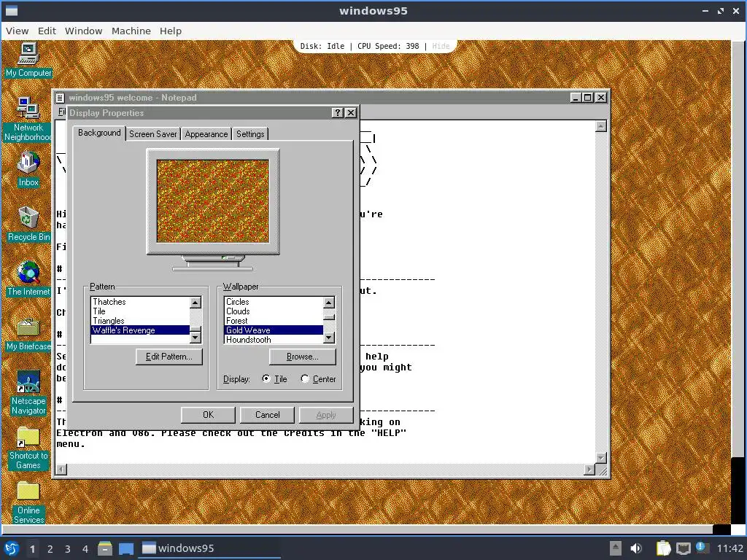The image size is (747, 560).
Task: Switch to the Settings tab
Action: (x=250, y=134)
